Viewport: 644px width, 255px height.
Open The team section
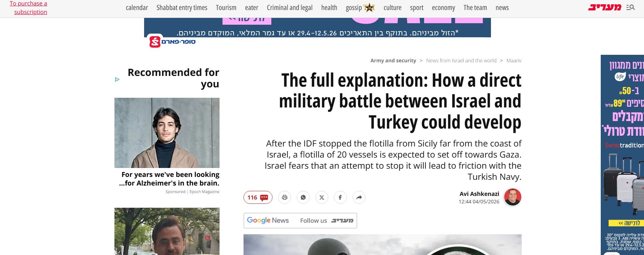pos(475,8)
